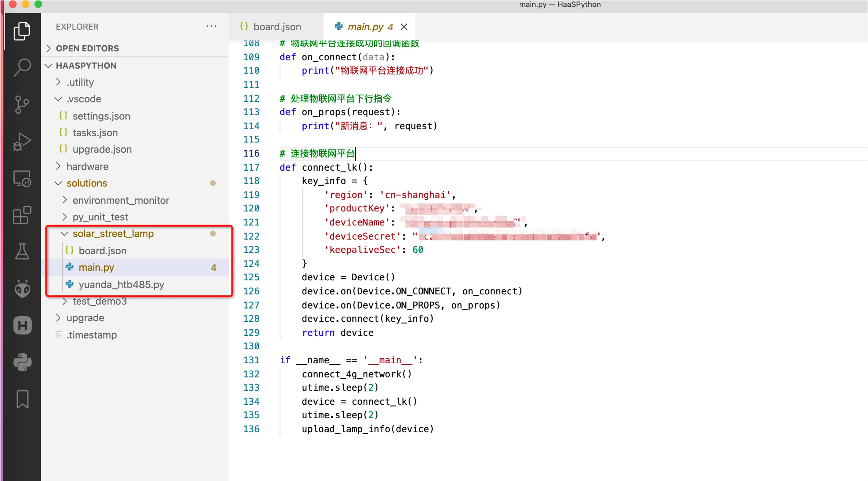The width and height of the screenshot is (868, 481).
Task: Click line number 131 in the gutter
Action: (251, 360)
